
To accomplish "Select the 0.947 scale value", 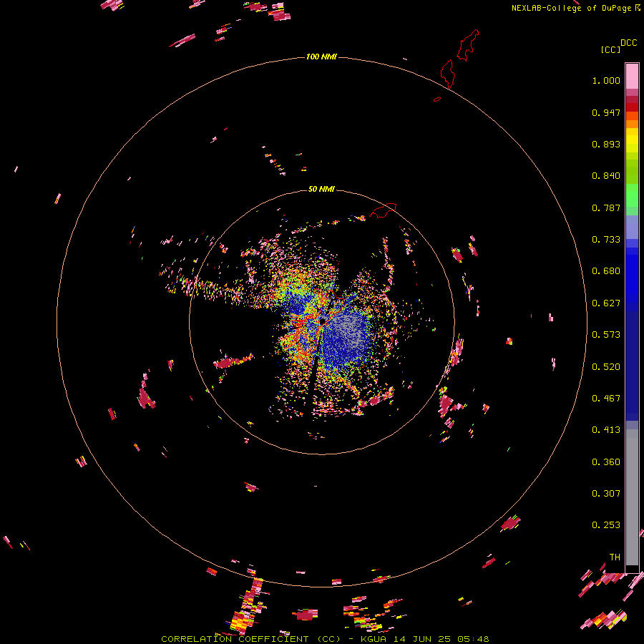I will coord(606,112).
